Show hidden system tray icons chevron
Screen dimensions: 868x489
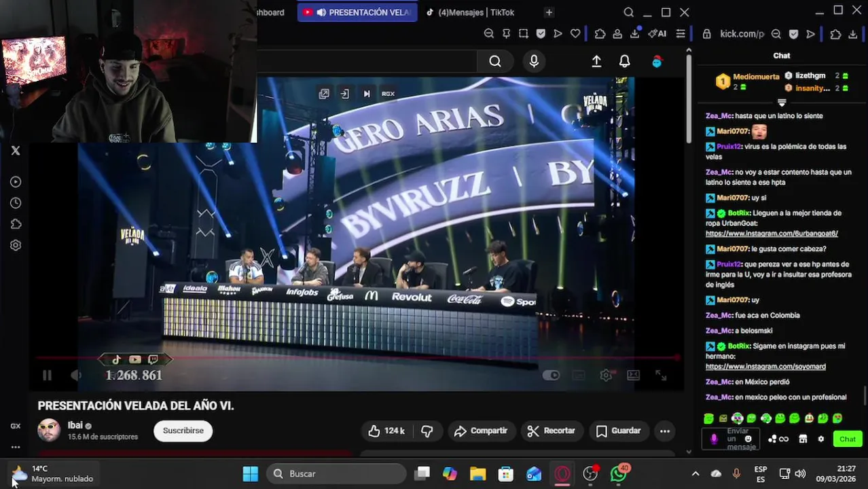pos(695,474)
